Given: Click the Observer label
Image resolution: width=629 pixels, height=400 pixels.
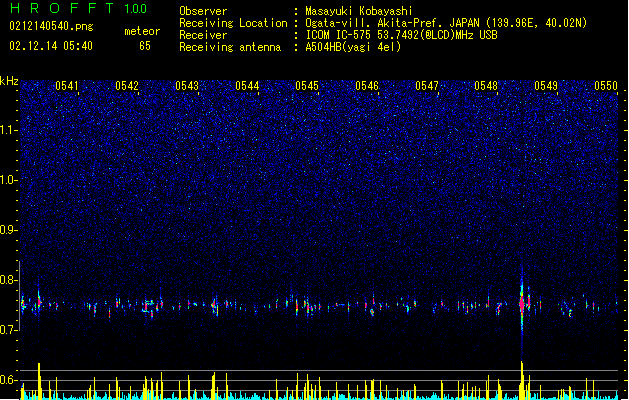Looking at the screenshot, I should click(x=203, y=11).
